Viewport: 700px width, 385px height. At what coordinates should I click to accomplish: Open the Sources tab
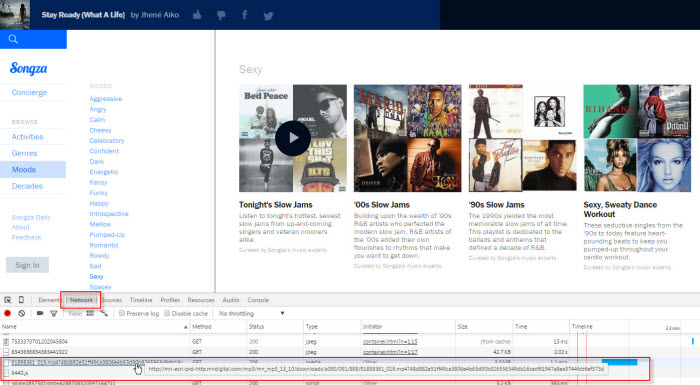pyautogui.click(x=112, y=300)
